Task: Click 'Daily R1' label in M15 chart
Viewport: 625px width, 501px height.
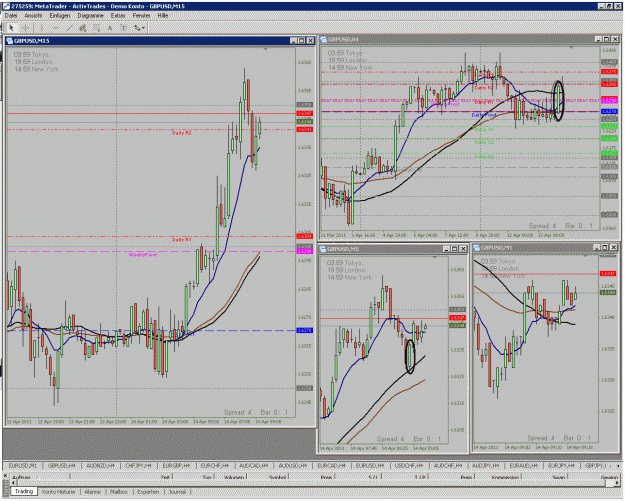Action: [x=181, y=240]
